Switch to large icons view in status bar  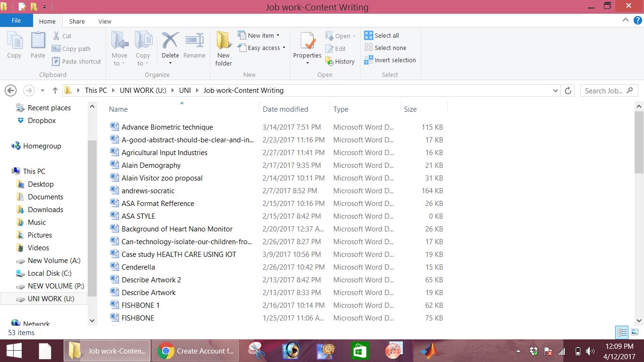click(635, 332)
